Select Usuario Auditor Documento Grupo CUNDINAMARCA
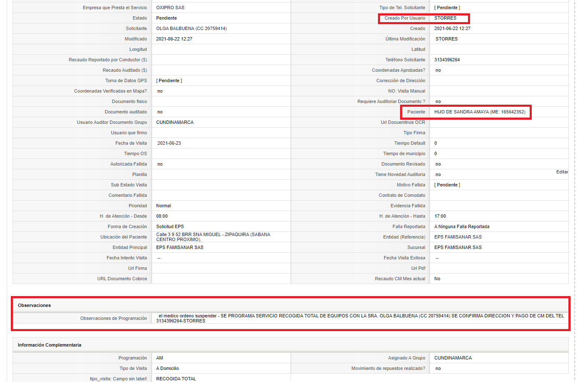This screenshot has height=382, width=588. click(175, 122)
